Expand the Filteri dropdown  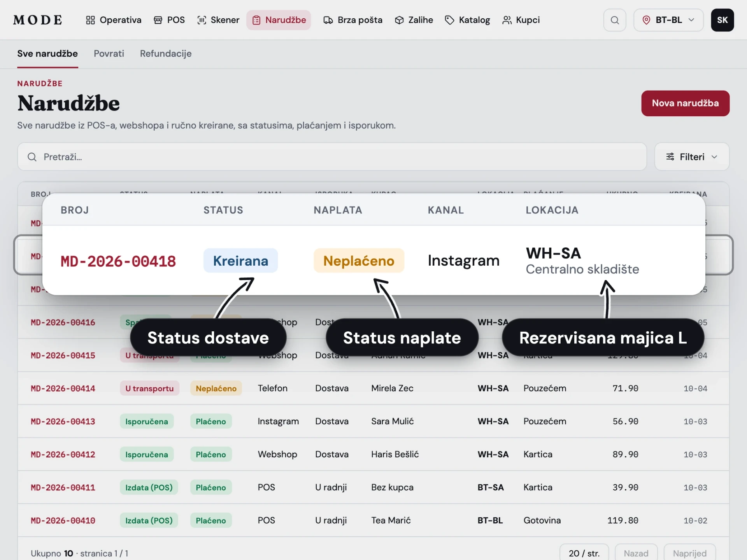(x=692, y=157)
